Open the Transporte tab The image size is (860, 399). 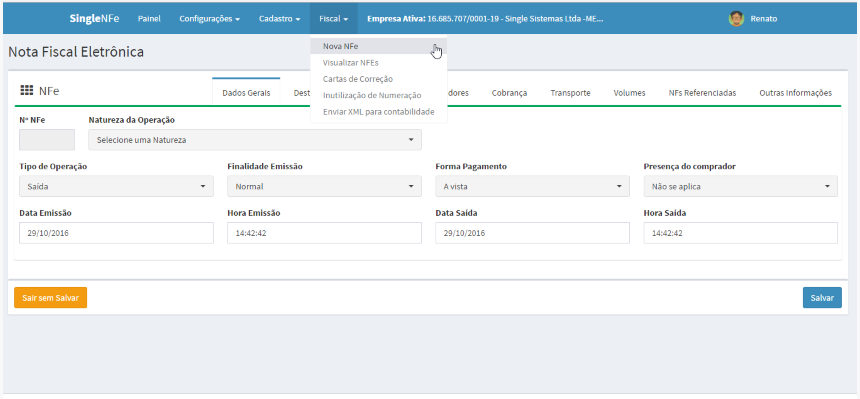pyautogui.click(x=570, y=93)
